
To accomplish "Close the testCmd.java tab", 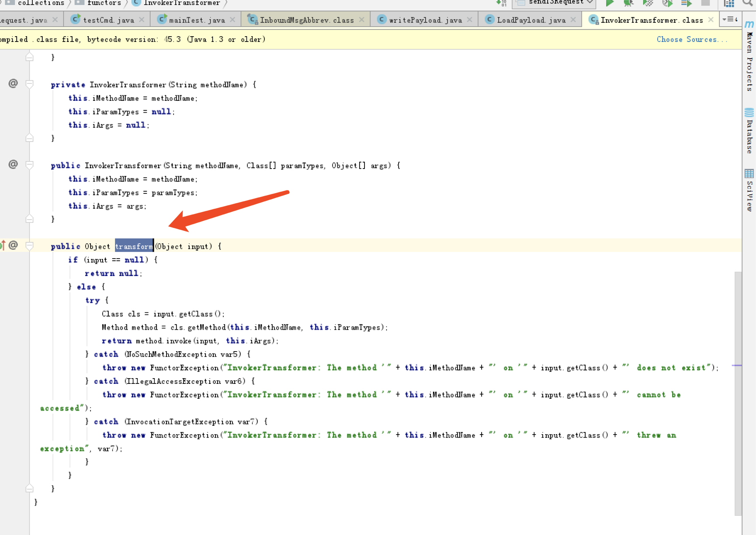I will [142, 20].
